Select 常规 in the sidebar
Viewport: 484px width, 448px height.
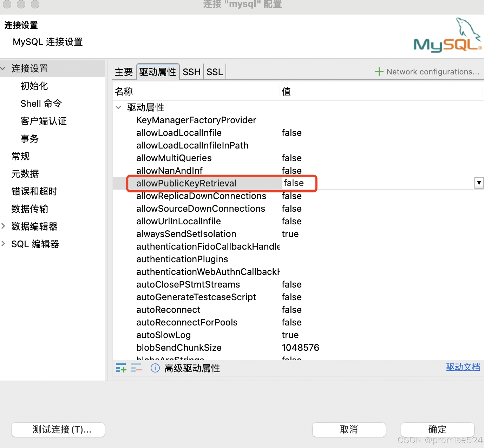point(20,156)
